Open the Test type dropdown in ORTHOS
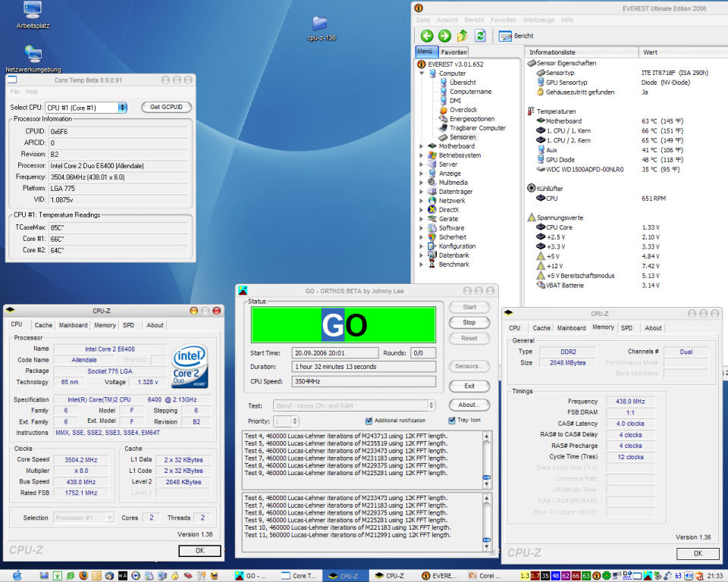 pos(354,405)
